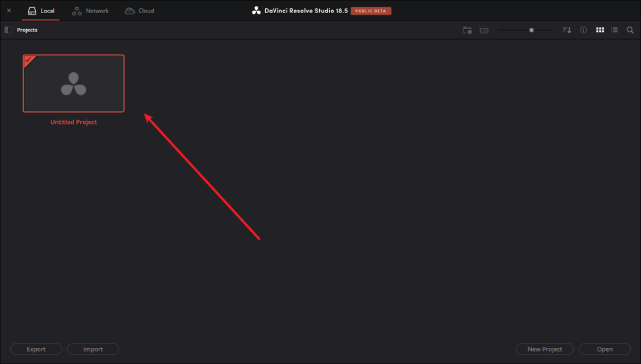Click the Export button
641x364 pixels.
click(36, 349)
